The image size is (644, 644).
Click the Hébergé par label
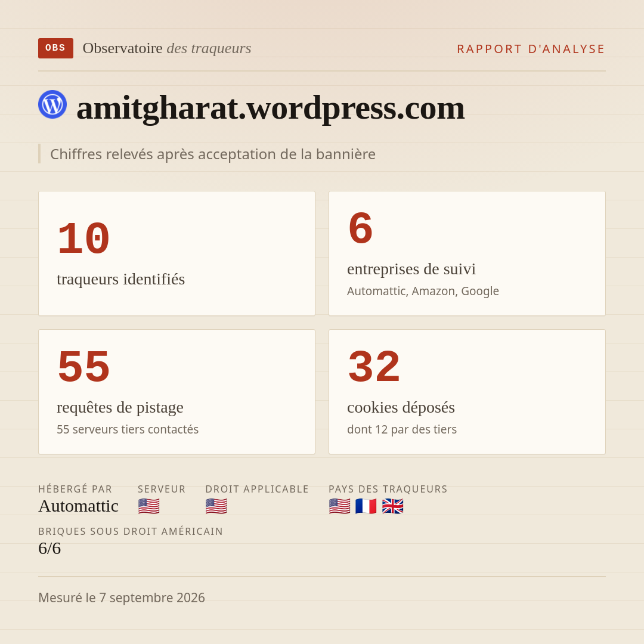click(x=75, y=489)
